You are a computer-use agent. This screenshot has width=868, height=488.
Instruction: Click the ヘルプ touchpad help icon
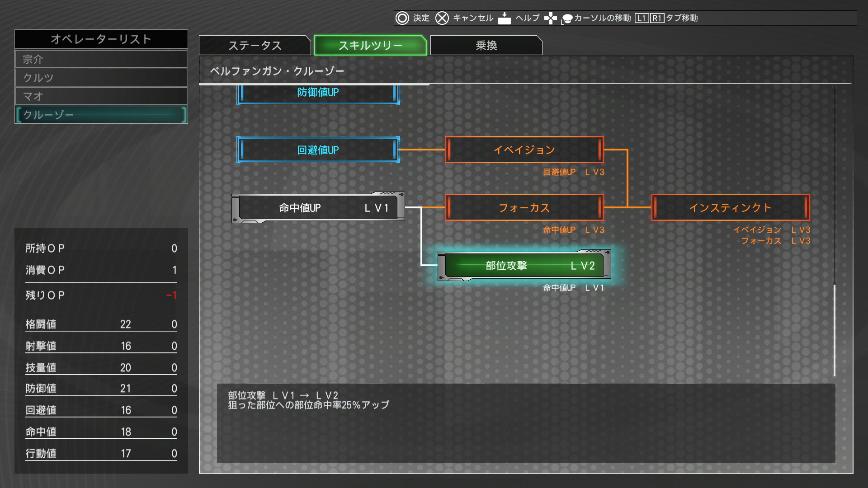click(x=504, y=18)
